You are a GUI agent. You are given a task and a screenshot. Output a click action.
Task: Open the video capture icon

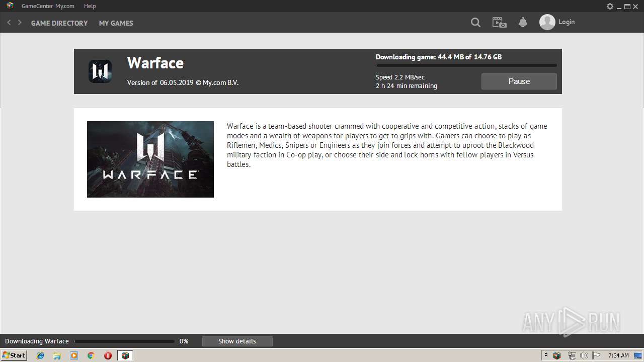[x=499, y=23]
